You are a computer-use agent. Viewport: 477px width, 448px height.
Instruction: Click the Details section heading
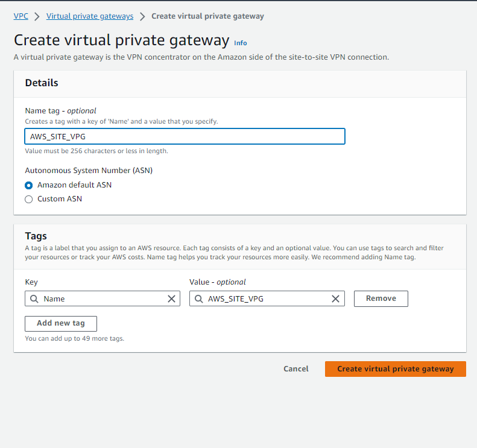click(42, 83)
